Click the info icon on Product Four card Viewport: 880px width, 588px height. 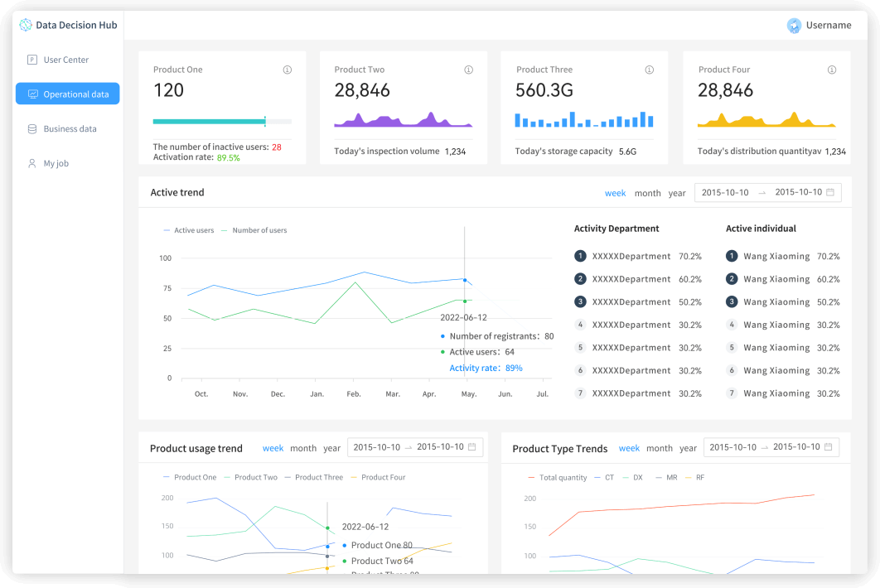[x=832, y=70]
